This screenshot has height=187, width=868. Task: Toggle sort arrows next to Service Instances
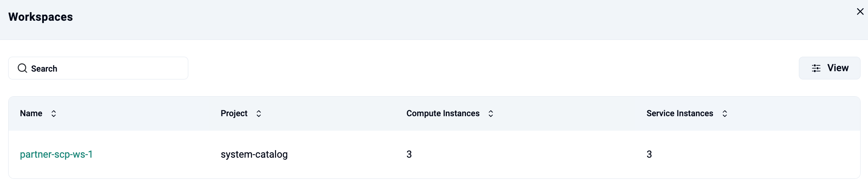[725, 113]
